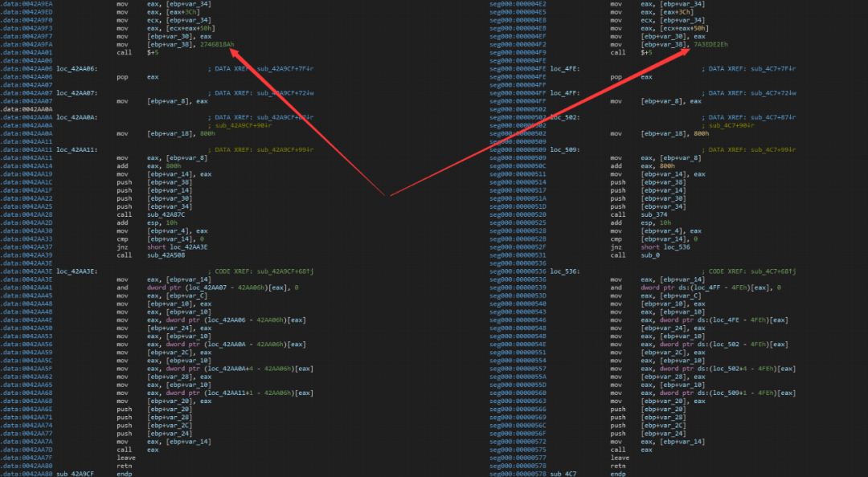This screenshot has width=868, height=477.
Task: Click the sub_4C7+90 cross-reference comment
Action: pos(728,125)
